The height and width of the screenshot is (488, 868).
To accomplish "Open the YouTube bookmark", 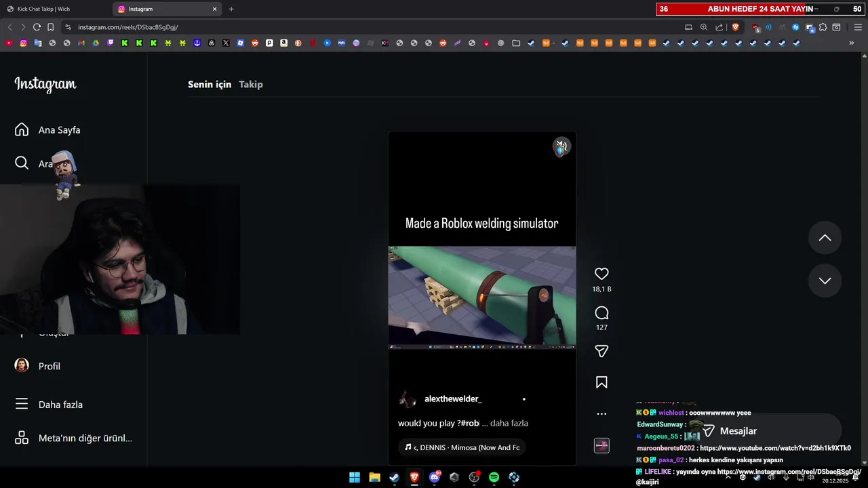I will (9, 43).
